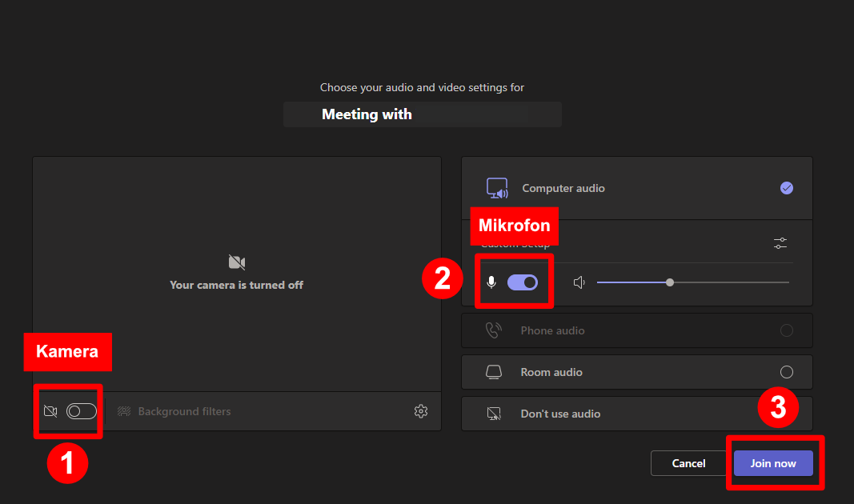Click the Room audio device icon

(494, 372)
